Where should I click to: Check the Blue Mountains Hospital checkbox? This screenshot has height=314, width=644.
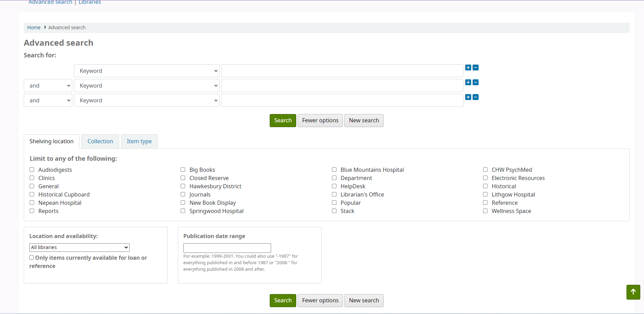click(x=334, y=170)
